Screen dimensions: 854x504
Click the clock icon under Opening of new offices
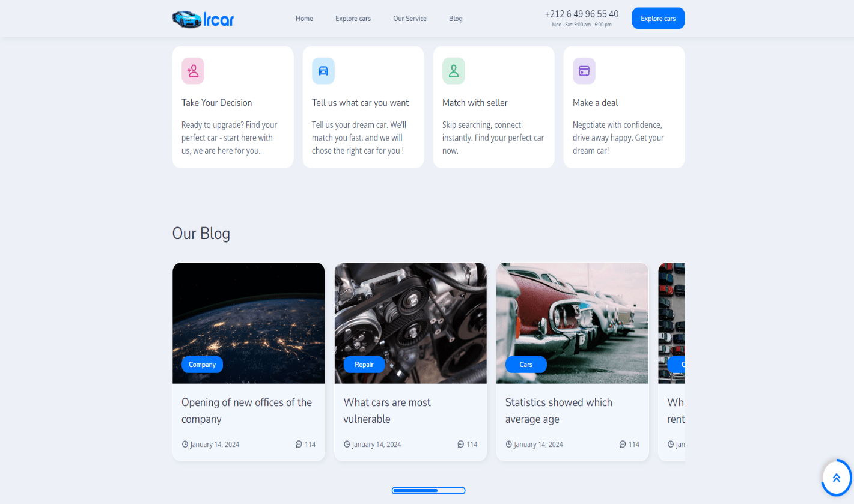pos(185,445)
